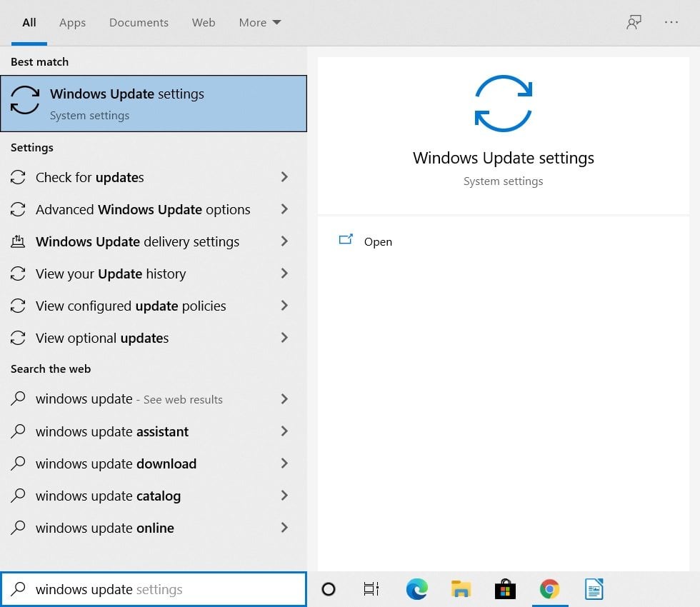Switch to the Documents tab
This screenshot has width=700, height=607.
(139, 22)
